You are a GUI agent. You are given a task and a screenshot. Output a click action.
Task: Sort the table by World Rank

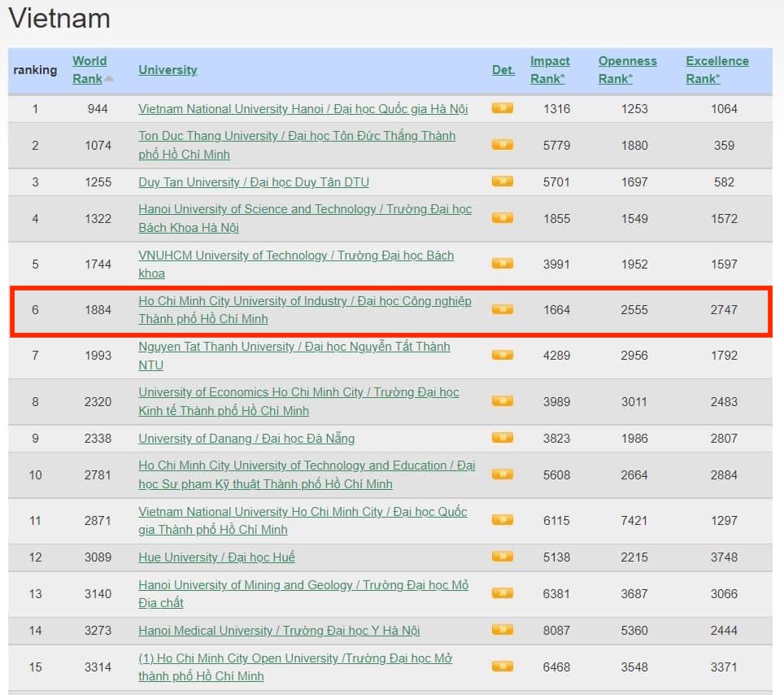(x=89, y=69)
